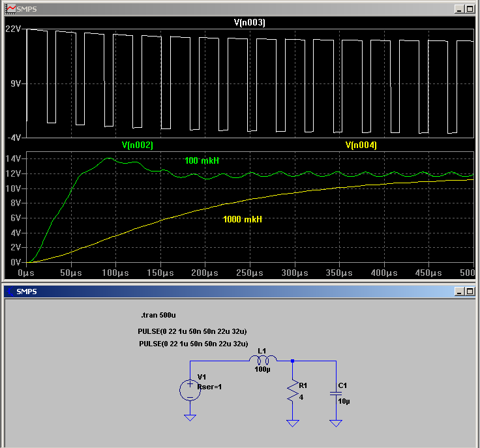This screenshot has width=480, height=448.
Task: Click the V(n003) trace label
Action: pyautogui.click(x=250, y=22)
